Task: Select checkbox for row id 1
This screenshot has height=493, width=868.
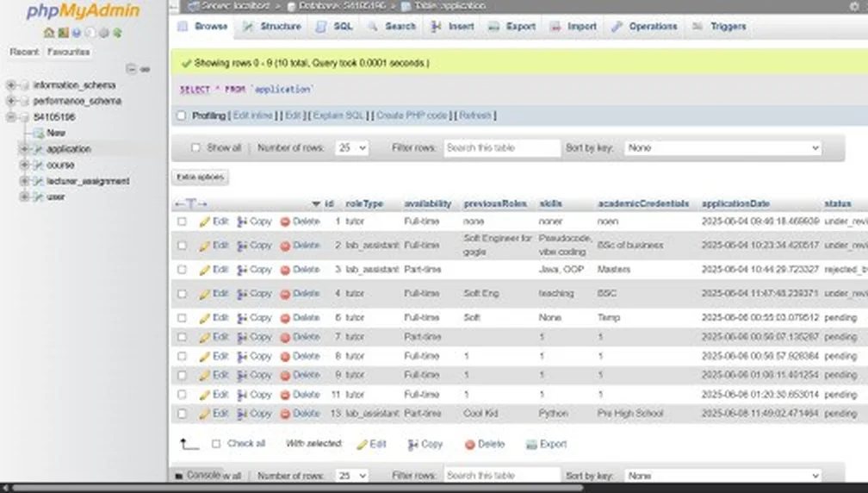Action: coord(182,222)
